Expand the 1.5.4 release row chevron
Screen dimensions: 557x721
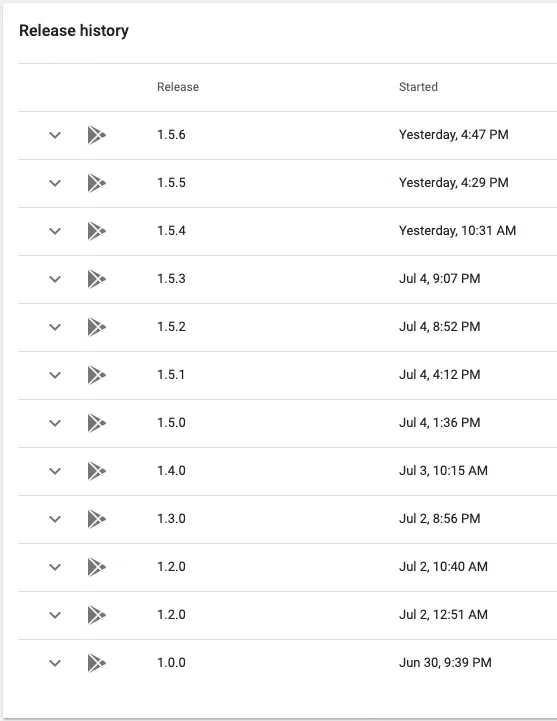click(55, 231)
